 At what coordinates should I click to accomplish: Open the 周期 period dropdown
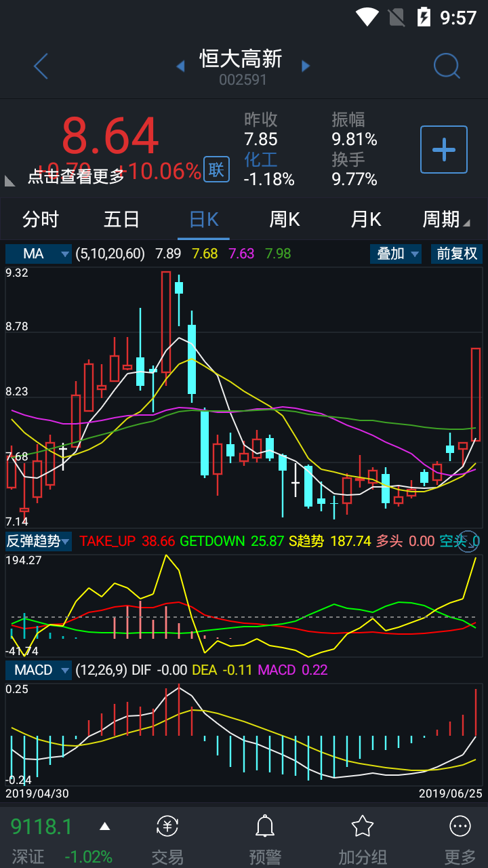tap(445, 219)
